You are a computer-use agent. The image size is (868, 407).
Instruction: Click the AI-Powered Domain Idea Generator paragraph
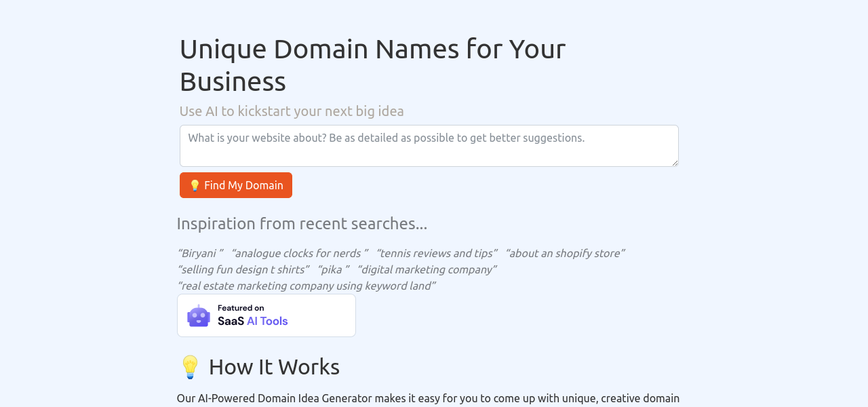(x=428, y=398)
